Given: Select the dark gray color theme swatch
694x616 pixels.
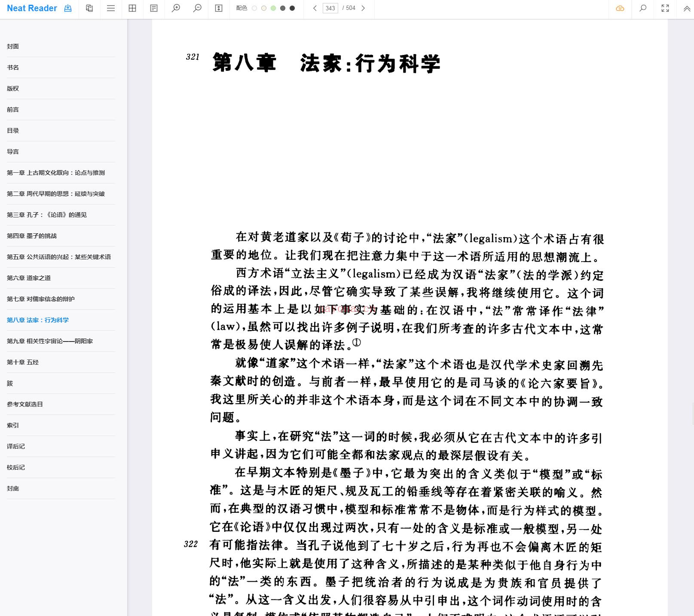Looking at the screenshot, I should point(283,8).
